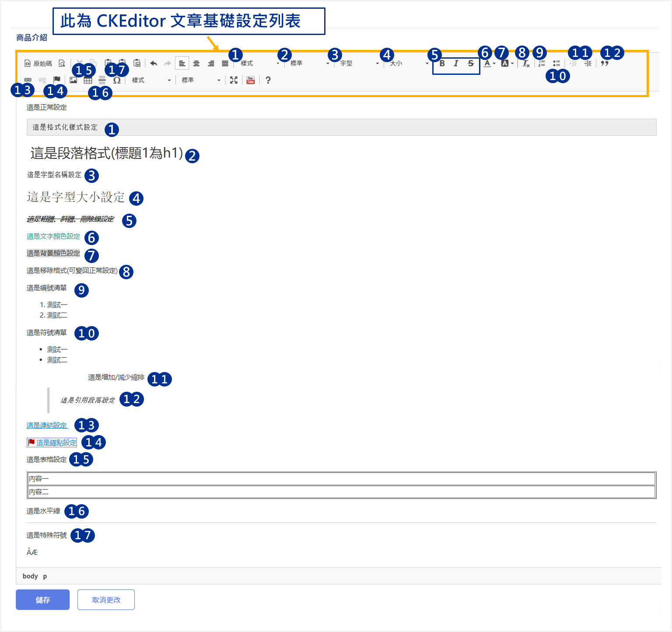Click the 這是連結設定 hyperlink in the editor
The width and height of the screenshot is (672, 632).
[x=47, y=425]
